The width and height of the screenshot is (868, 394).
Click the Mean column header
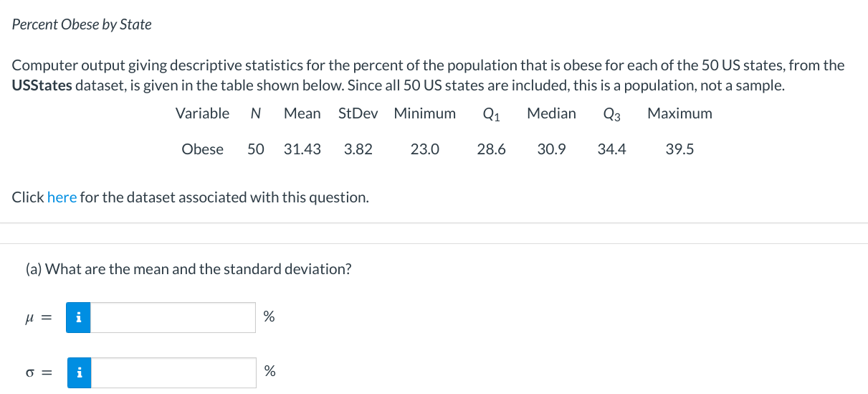[302, 113]
